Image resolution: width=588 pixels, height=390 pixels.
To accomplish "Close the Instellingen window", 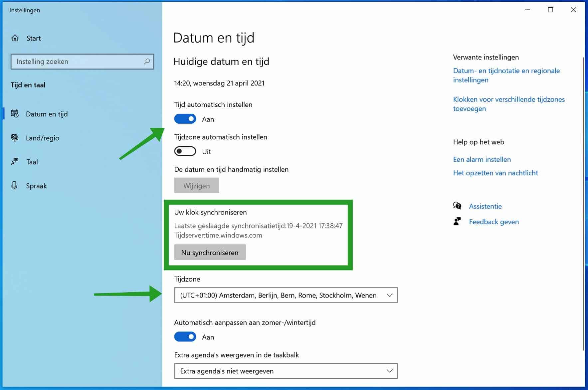I will (x=573, y=10).
